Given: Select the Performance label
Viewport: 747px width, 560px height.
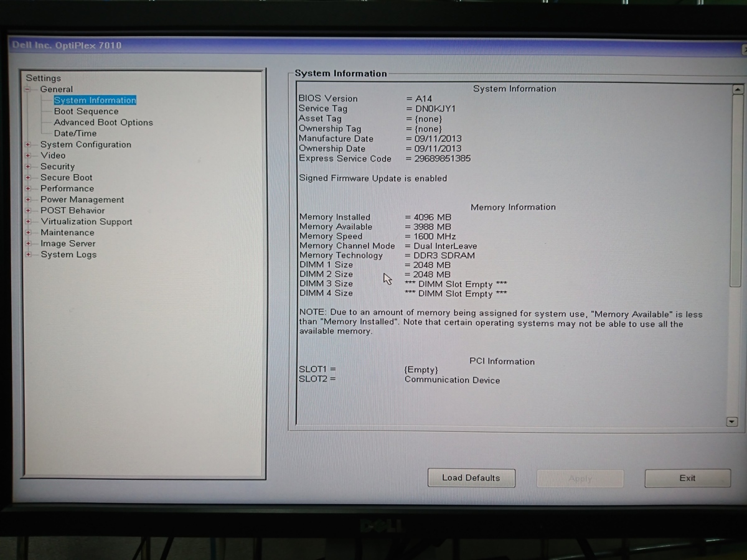Looking at the screenshot, I should tap(67, 189).
